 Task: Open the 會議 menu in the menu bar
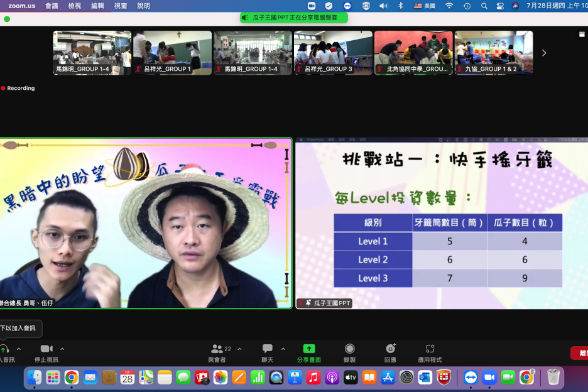click(52, 6)
